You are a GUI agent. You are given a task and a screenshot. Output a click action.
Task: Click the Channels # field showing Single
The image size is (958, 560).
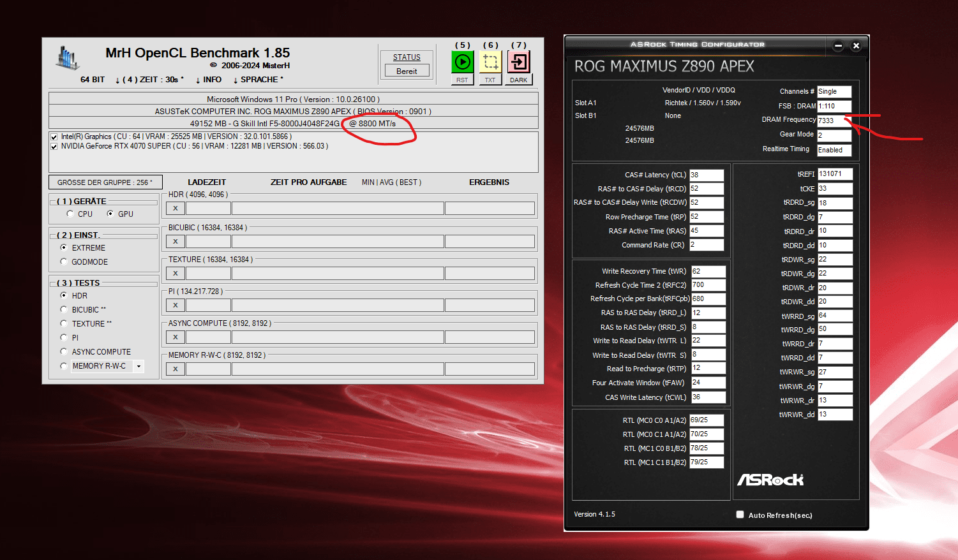tap(834, 92)
